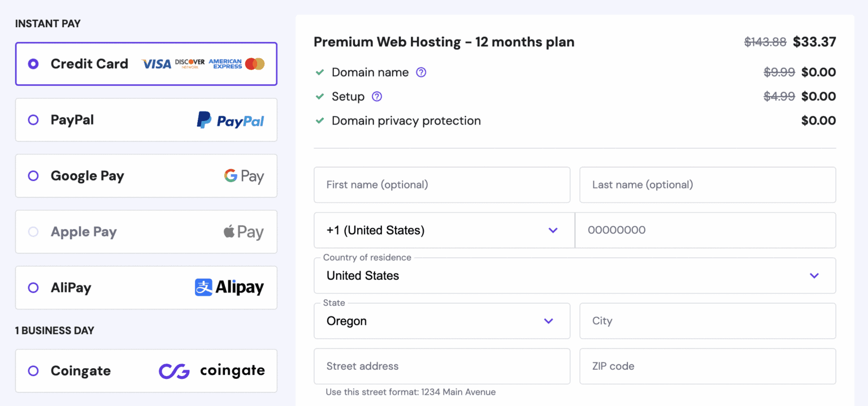This screenshot has height=406, width=868.
Task: Click the Discover network icon
Action: pyautogui.click(x=190, y=64)
